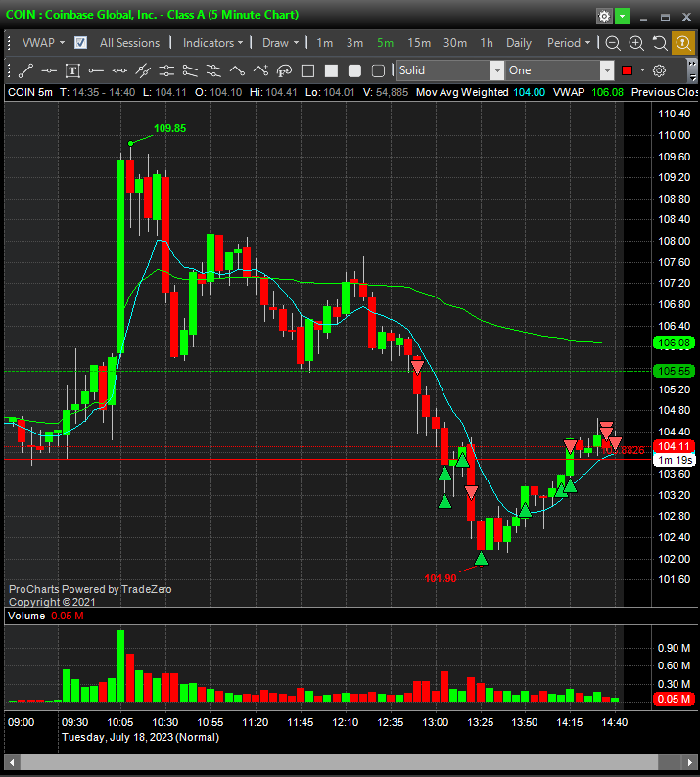Click the red sell marker near 12:50 candle
Screen dimensions: 700x777
tap(417, 367)
